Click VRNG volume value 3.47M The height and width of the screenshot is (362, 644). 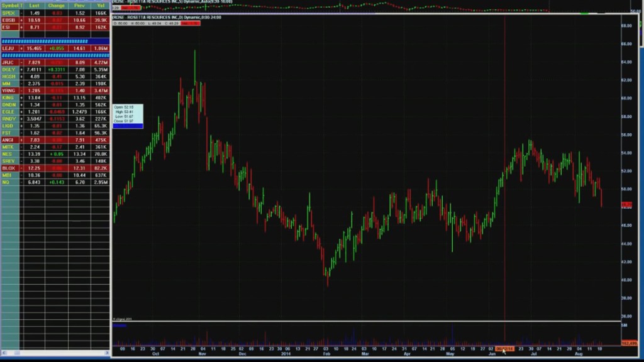[x=101, y=90]
